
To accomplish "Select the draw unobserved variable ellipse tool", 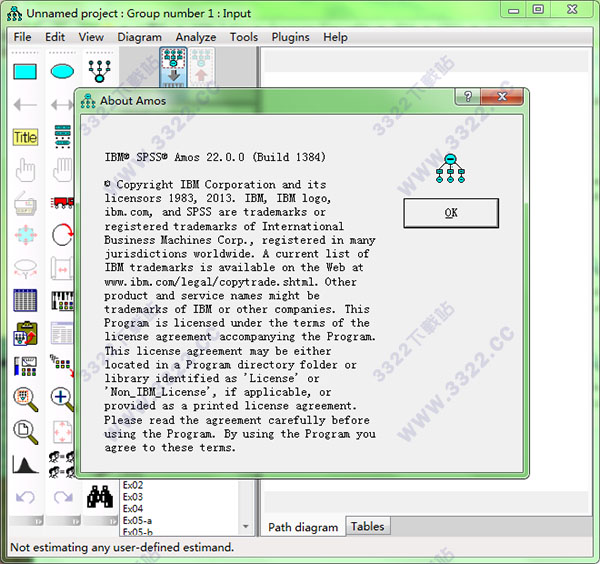I will (62, 72).
